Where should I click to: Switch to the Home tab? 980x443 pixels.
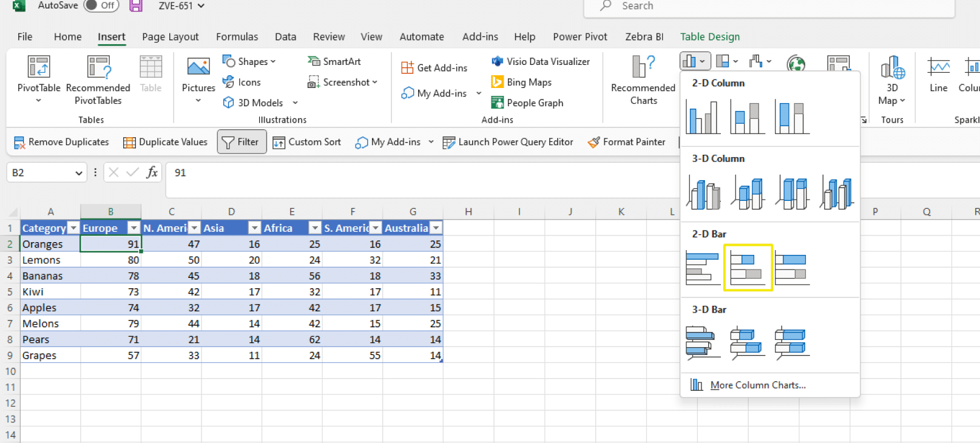pyautogui.click(x=68, y=37)
